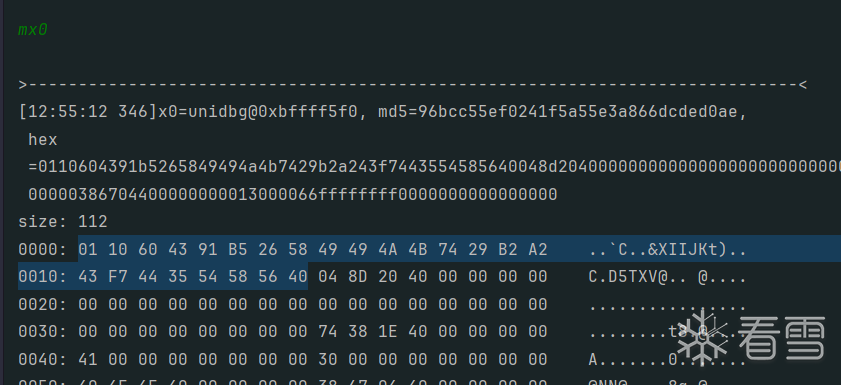
Task: Click the 0000: offset label
Action: point(43,249)
